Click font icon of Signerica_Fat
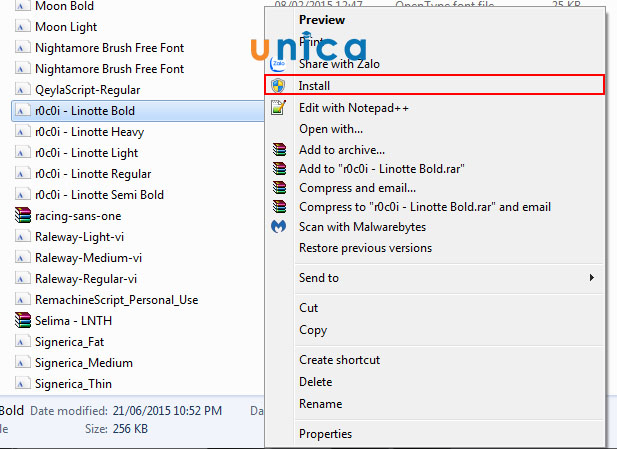 [22, 341]
